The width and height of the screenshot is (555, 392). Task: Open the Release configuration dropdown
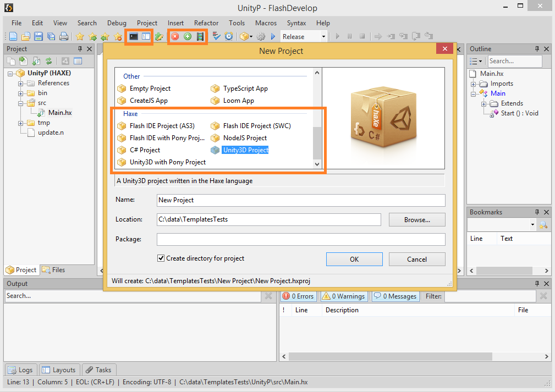coord(323,36)
